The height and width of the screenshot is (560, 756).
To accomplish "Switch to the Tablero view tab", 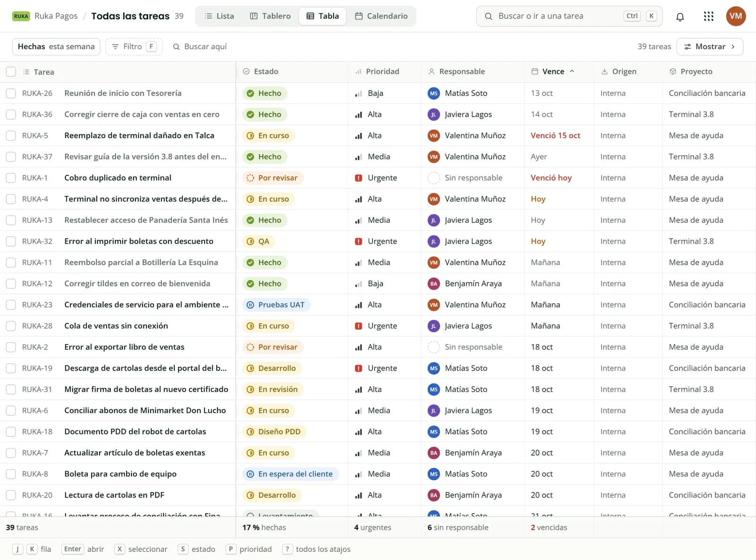I will point(270,16).
